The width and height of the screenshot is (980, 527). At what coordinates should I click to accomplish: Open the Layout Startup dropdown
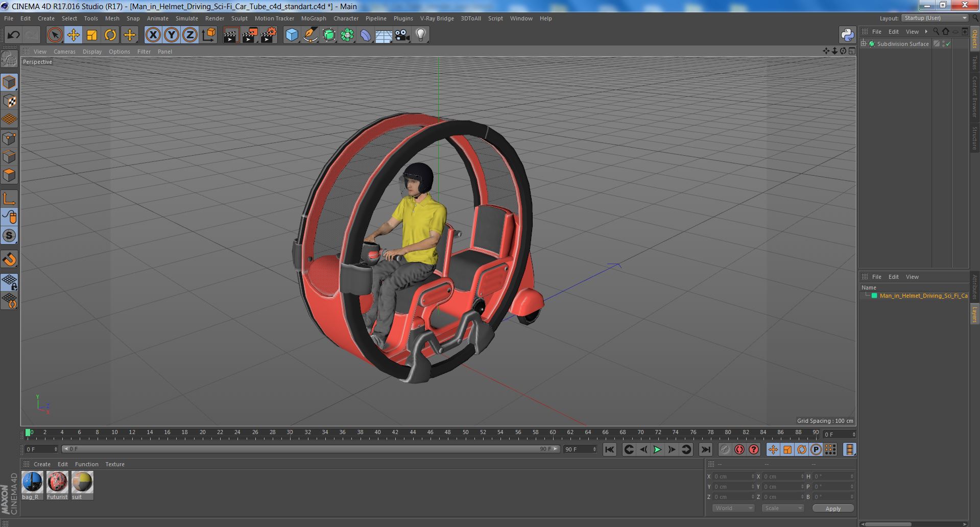[x=935, y=18]
